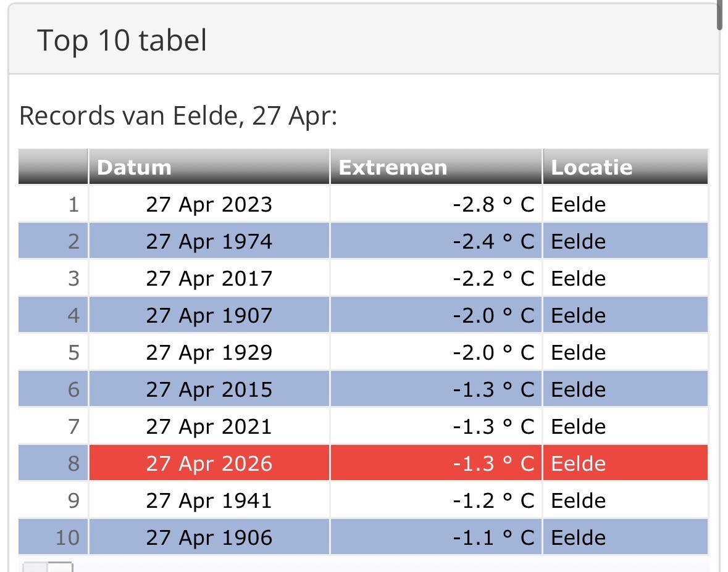
Task: Click the 27 Apr 2017 date cell
Action: click(209, 278)
